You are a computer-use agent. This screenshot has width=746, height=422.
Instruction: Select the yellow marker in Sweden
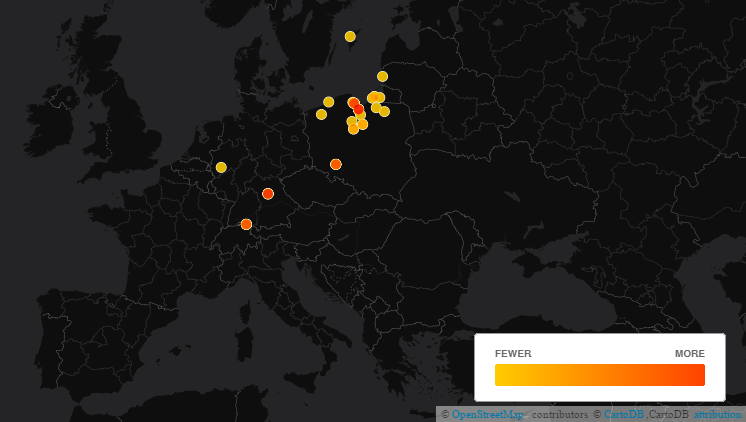pyautogui.click(x=350, y=37)
